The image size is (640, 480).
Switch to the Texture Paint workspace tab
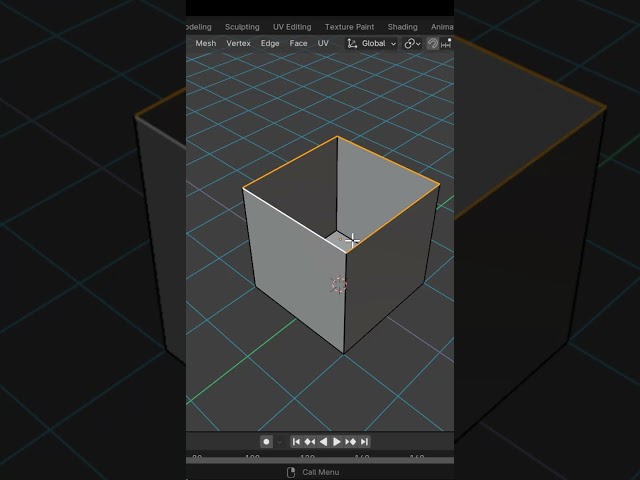click(349, 27)
